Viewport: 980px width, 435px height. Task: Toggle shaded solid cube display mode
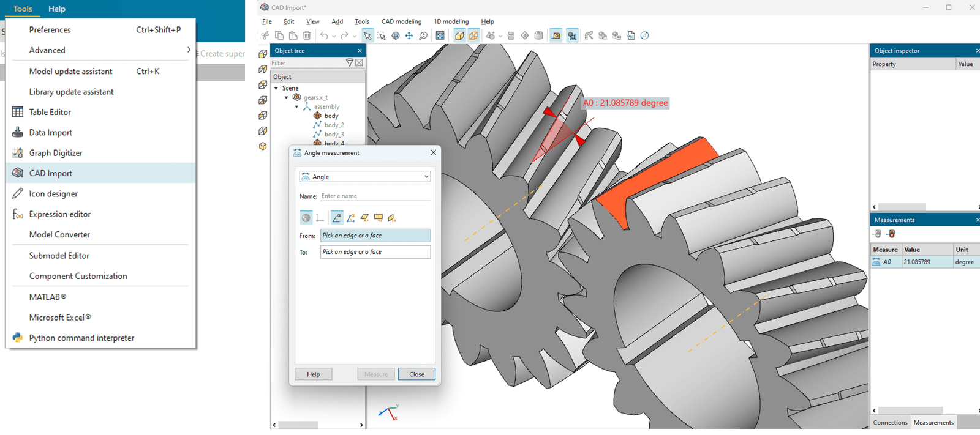coord(459,35)
